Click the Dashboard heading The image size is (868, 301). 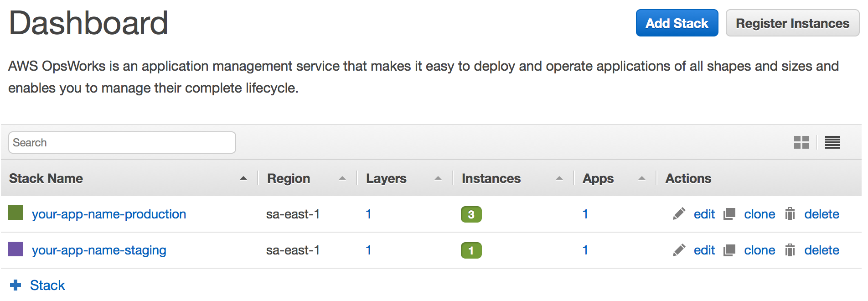point(88,23)
